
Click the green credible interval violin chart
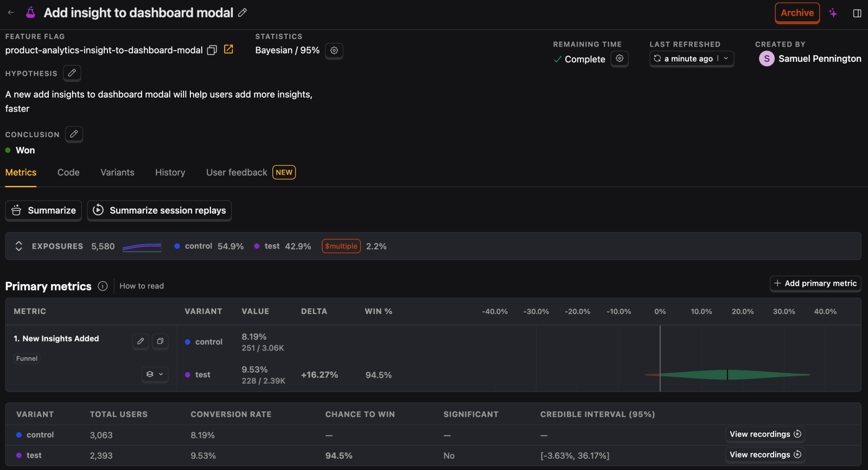point(727,375)
